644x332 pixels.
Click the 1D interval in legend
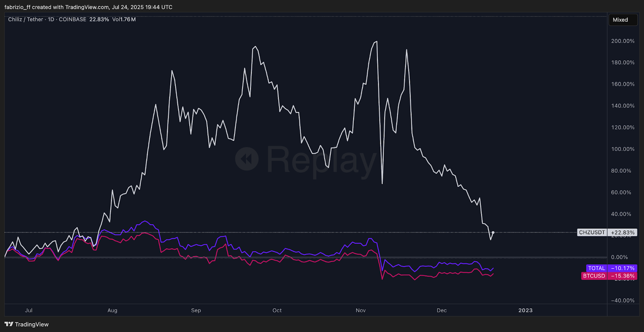tap(51, 19)
